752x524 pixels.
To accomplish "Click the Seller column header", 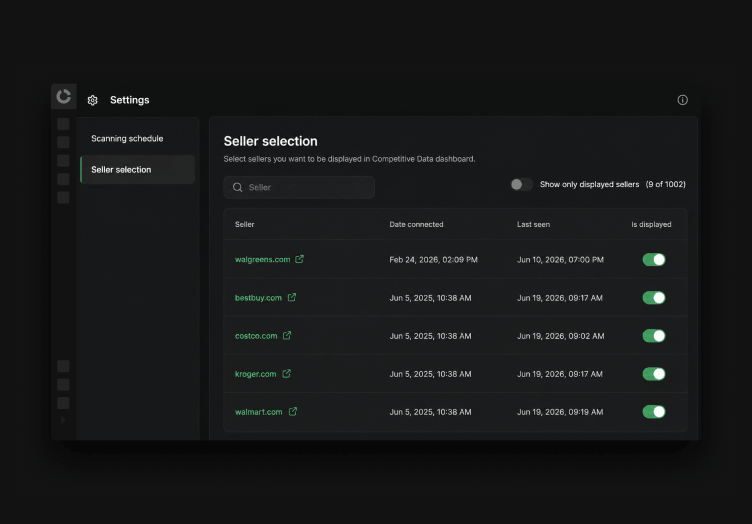I will click(x=245, y=224).
